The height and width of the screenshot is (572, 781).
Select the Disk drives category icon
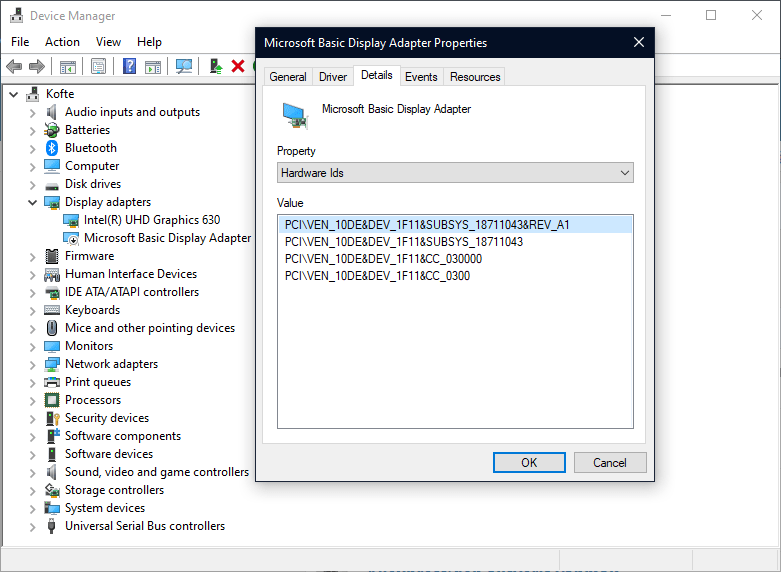[52, 185]
